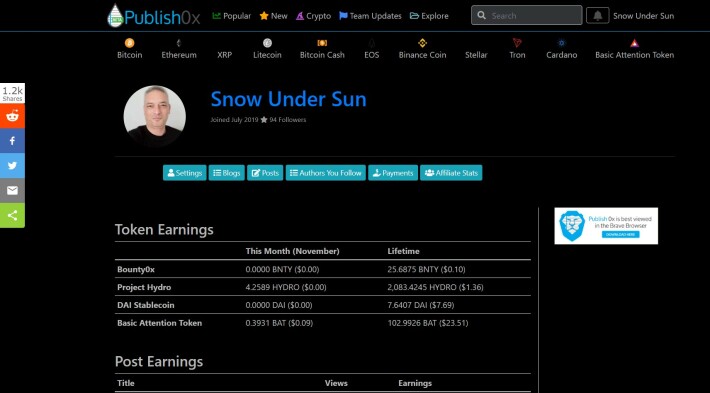Open Snow Under Sun account menu
Screen dimensions: 710x393
643,16
